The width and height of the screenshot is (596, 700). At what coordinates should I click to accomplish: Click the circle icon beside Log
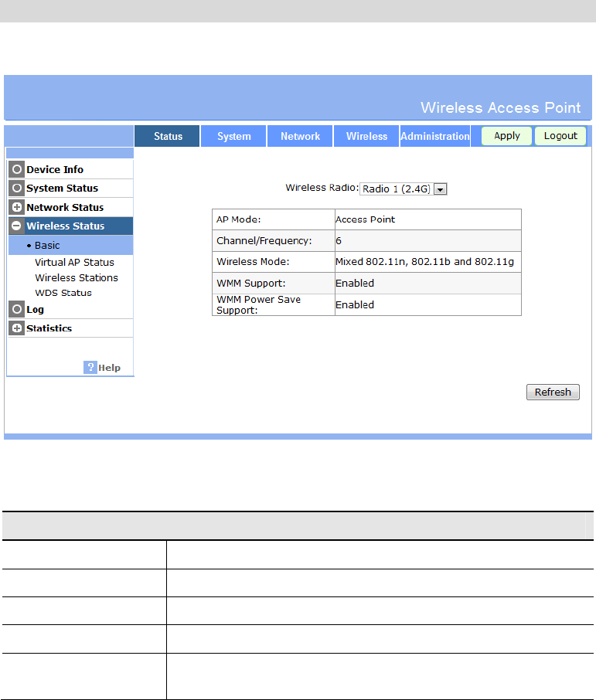(x=17, y=309)
